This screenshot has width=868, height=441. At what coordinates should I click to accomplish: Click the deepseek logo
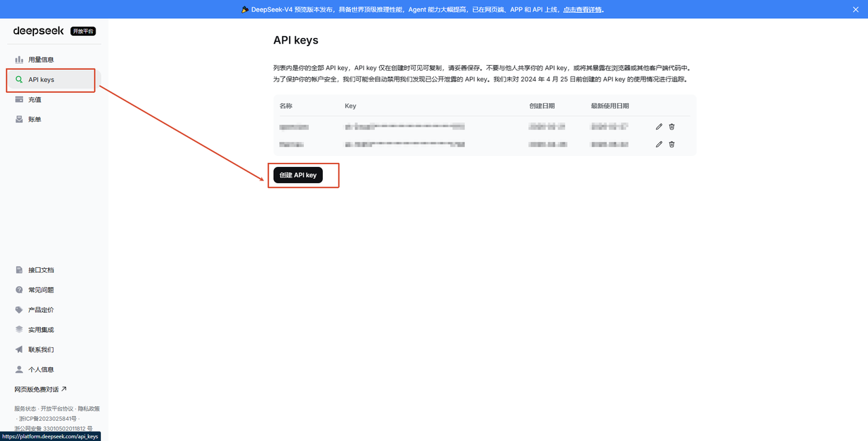(39, 31)
